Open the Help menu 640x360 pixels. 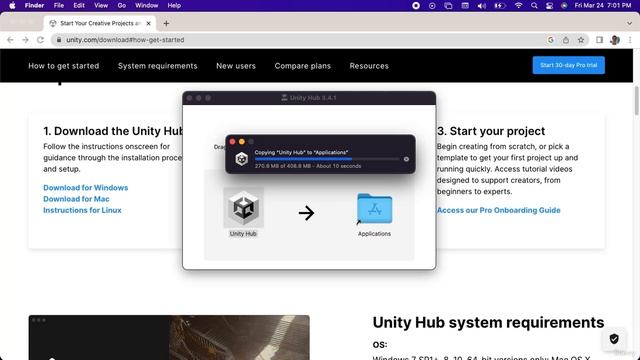(174, 5)
